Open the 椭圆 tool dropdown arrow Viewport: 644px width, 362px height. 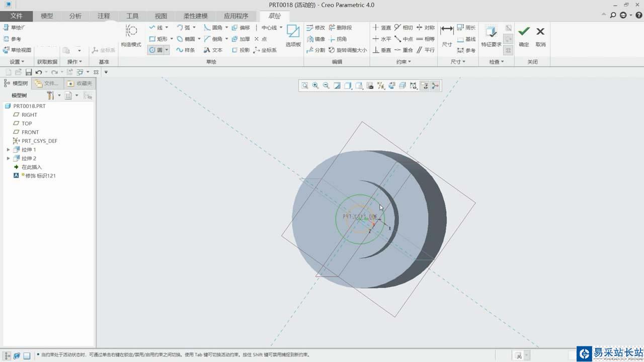click(x=199, y=39)
